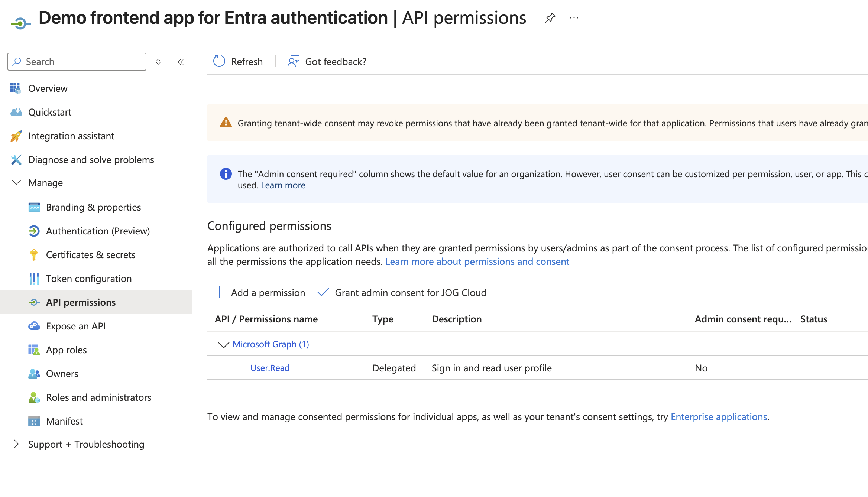Click the Manifest braces icon

coord(34,421)
